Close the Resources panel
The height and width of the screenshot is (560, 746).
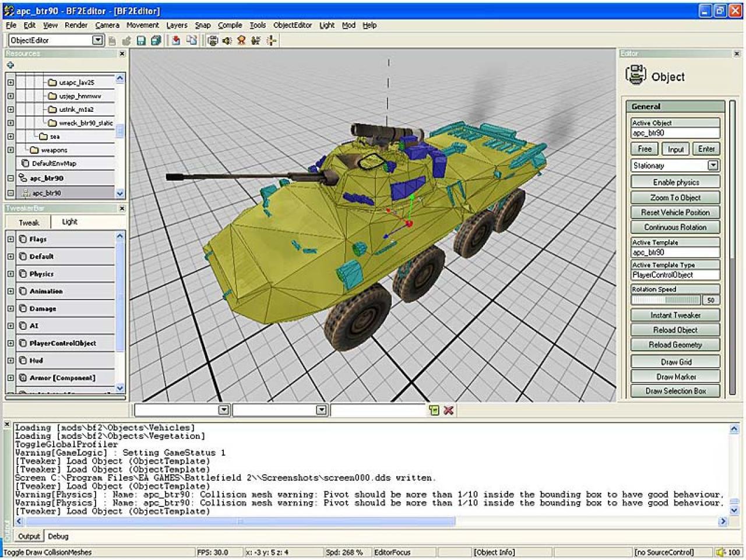coord(122,54)
